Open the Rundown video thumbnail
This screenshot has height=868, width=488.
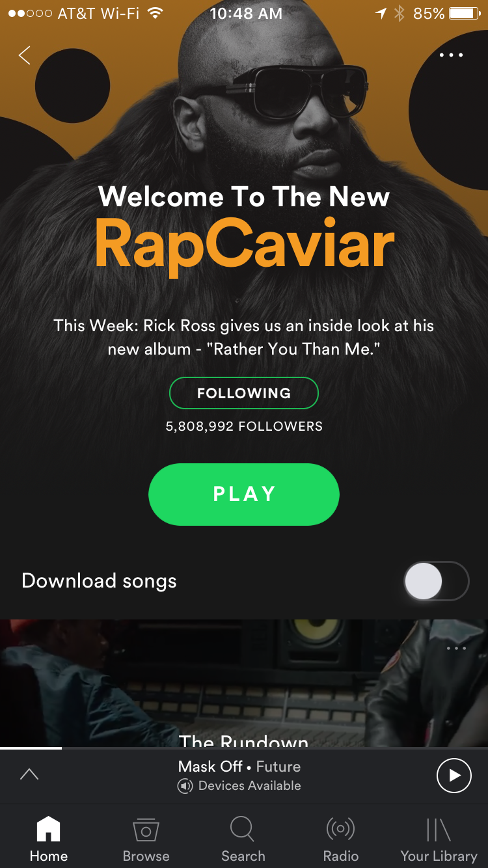(244, 683)
